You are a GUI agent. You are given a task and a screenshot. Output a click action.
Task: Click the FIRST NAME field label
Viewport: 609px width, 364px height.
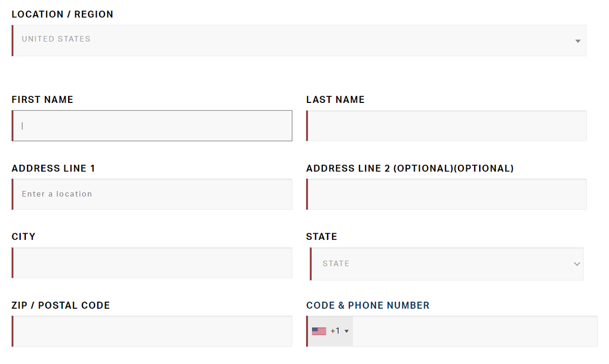coord(42,99)
